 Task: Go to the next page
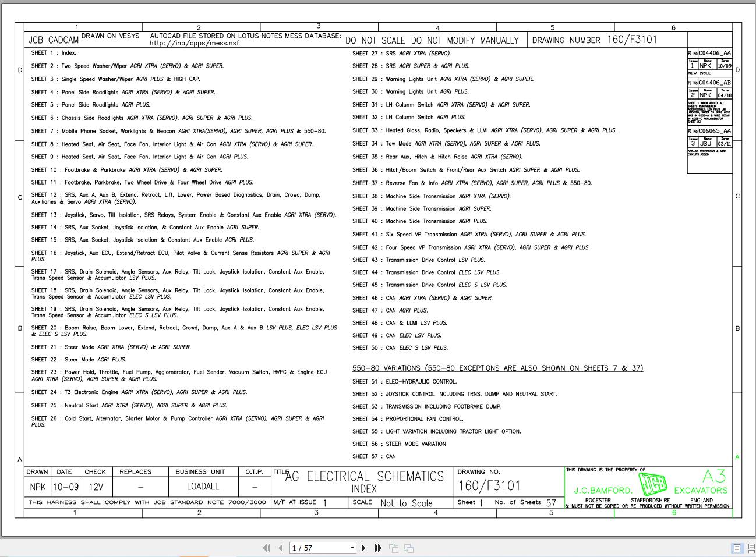click(x=364, y=548)
